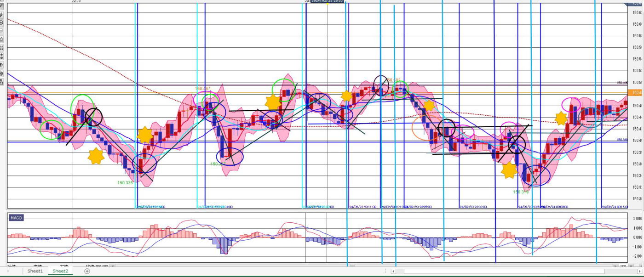Click the 2.000 MACD scale value
Screen dimensions: 644x277
click(x=638, y=219)
